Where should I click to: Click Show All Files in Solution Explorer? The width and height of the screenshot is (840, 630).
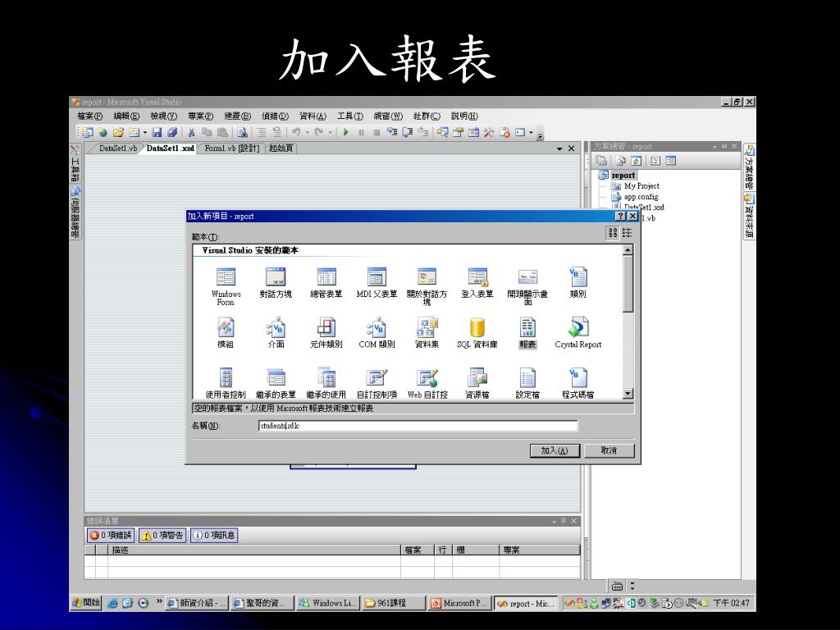click(x=620, y=161)
